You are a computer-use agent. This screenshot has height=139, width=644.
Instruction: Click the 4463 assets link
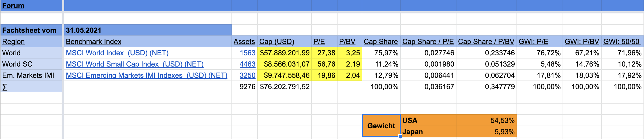[x=247, y=64]
